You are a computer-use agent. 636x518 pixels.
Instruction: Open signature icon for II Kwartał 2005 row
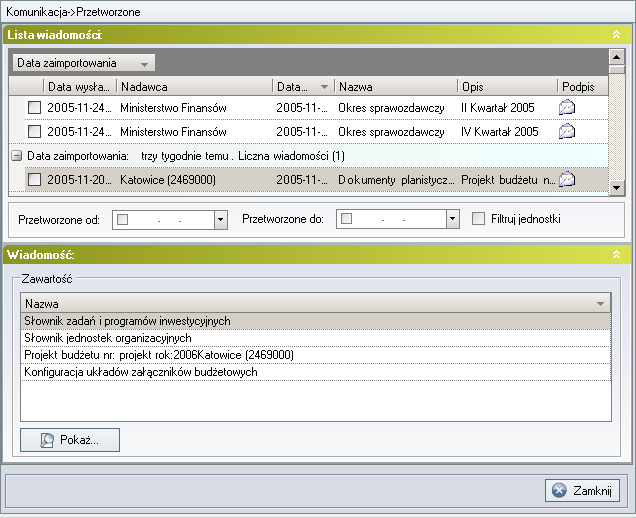(567, 107)
